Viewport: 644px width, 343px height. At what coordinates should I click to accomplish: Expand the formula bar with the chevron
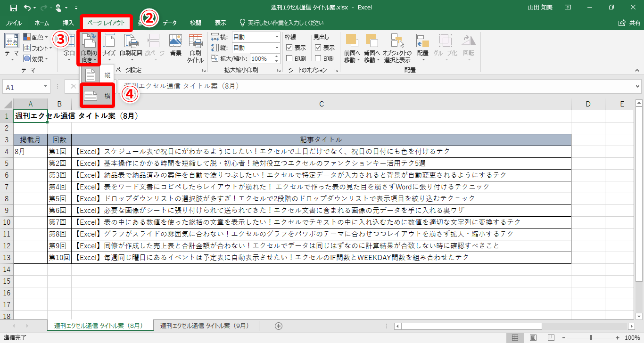[637, 87]
